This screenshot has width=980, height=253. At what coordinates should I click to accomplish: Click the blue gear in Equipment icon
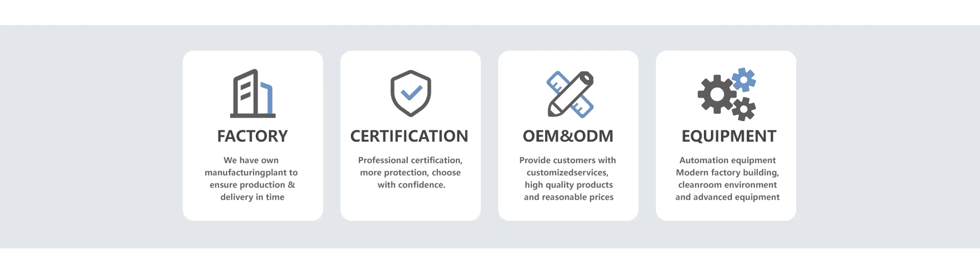click(744, 79)
